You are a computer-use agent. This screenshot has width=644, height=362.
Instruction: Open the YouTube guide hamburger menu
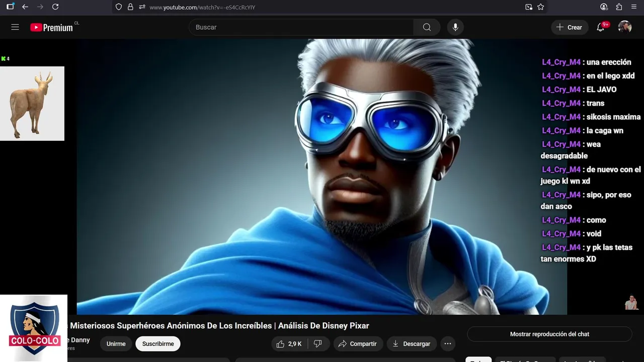[15, 27]
